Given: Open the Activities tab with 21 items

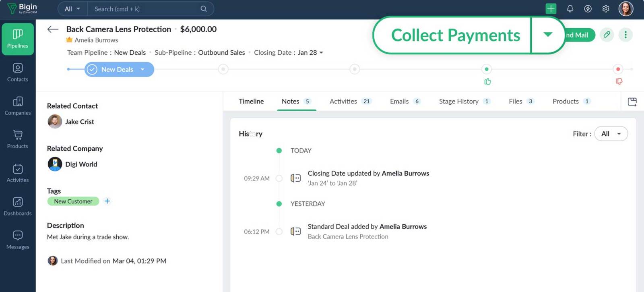Looking at the screenshot, I should [350, 101].
